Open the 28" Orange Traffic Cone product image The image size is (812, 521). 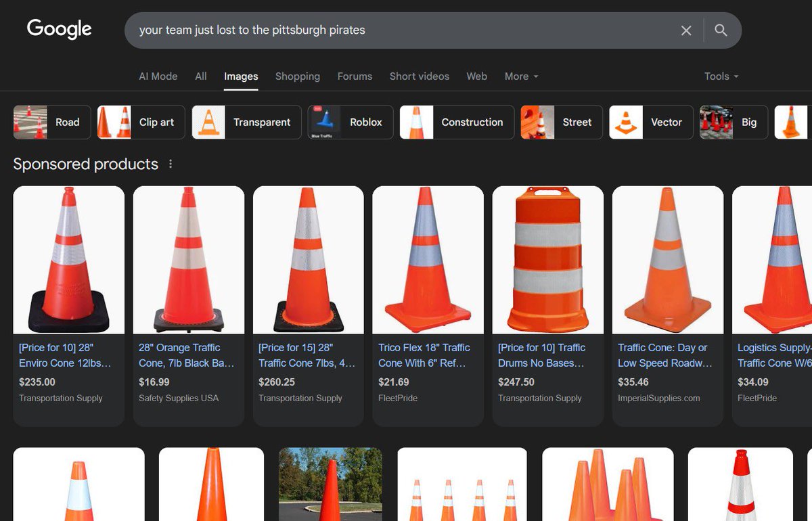coord(189,260)
